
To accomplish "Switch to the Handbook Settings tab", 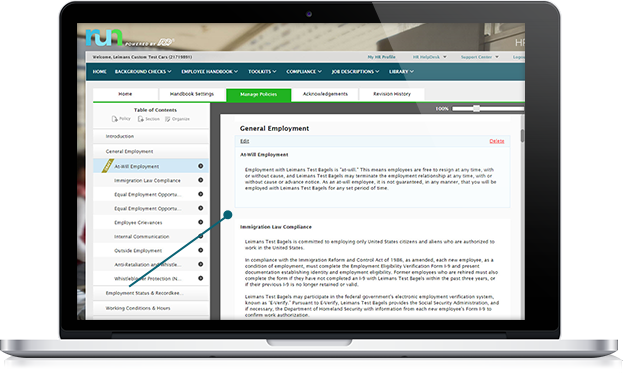I will tap(192, 94).
